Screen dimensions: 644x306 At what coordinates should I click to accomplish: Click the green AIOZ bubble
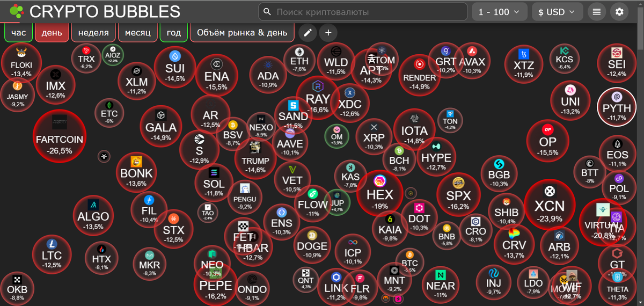pos(113,56)
